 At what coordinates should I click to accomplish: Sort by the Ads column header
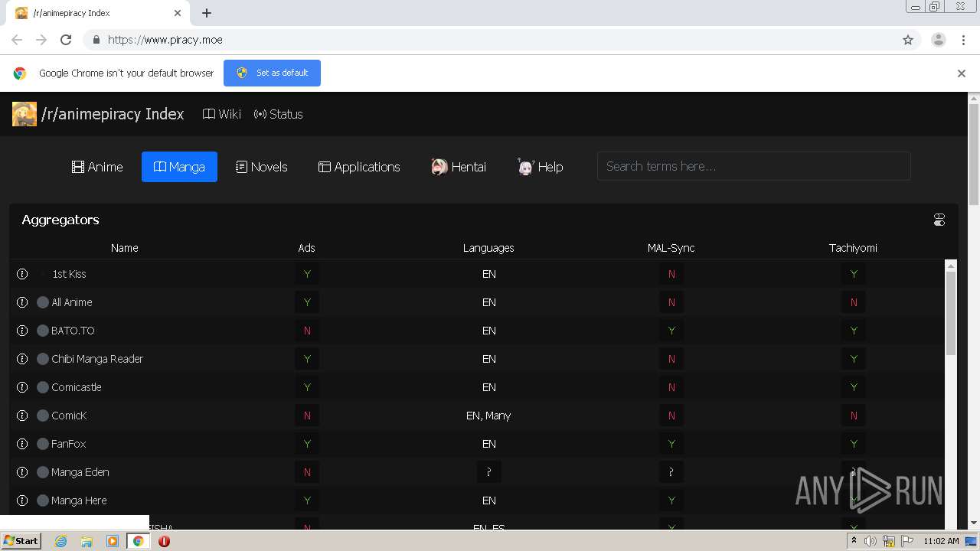pos(306,248)
